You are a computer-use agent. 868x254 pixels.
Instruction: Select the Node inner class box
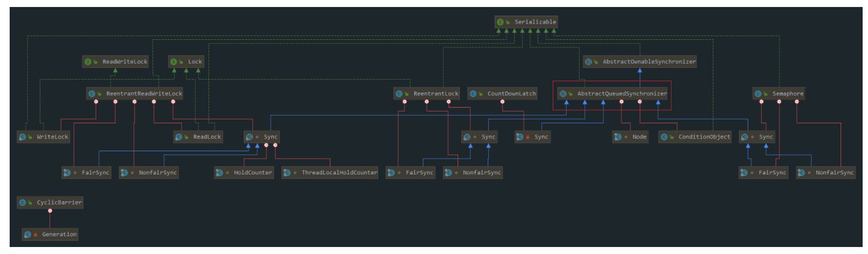tap(631, 137)
